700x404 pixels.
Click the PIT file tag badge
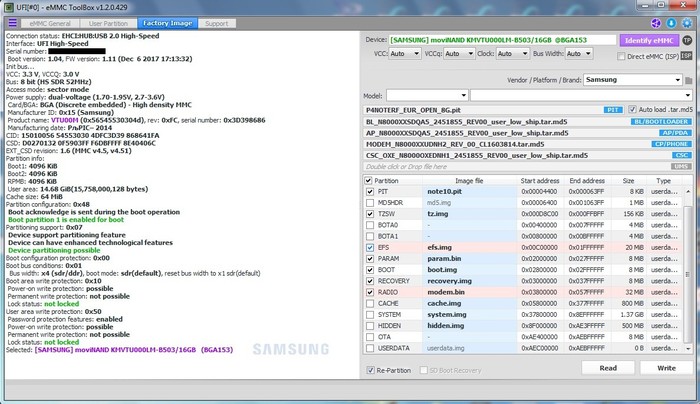[x=613, y=110]
